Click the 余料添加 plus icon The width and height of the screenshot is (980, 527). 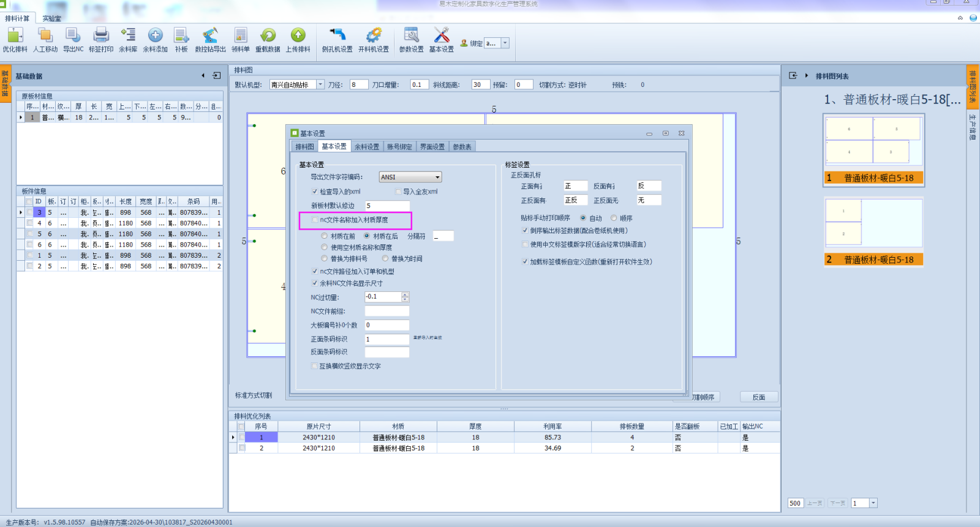point(156,36)
